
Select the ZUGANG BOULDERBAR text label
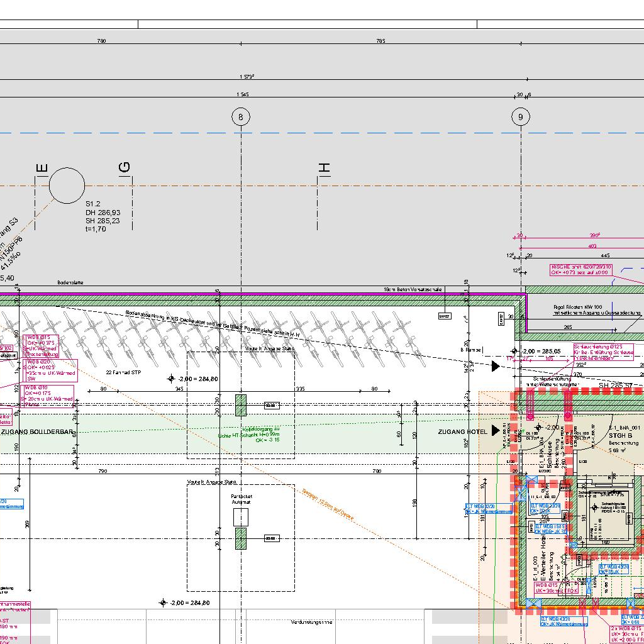click(37, 432)
